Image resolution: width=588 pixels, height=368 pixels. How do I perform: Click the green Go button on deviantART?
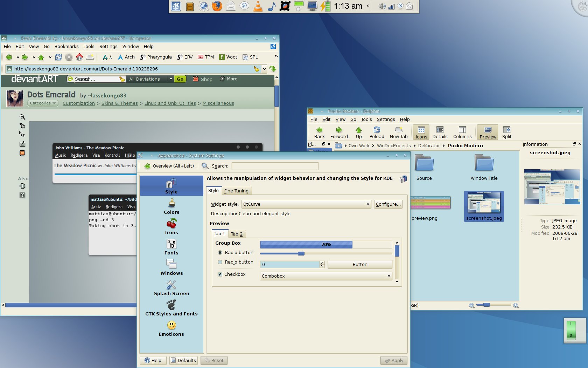(x=180, y=79)
